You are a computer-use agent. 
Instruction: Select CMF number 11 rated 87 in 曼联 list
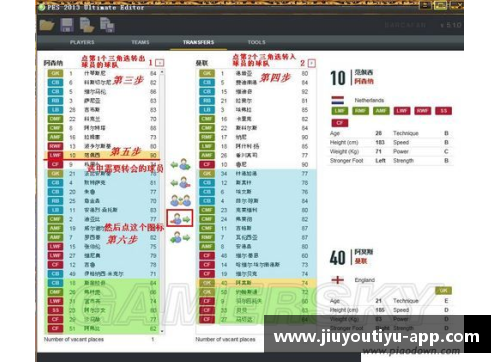point(256,228)
